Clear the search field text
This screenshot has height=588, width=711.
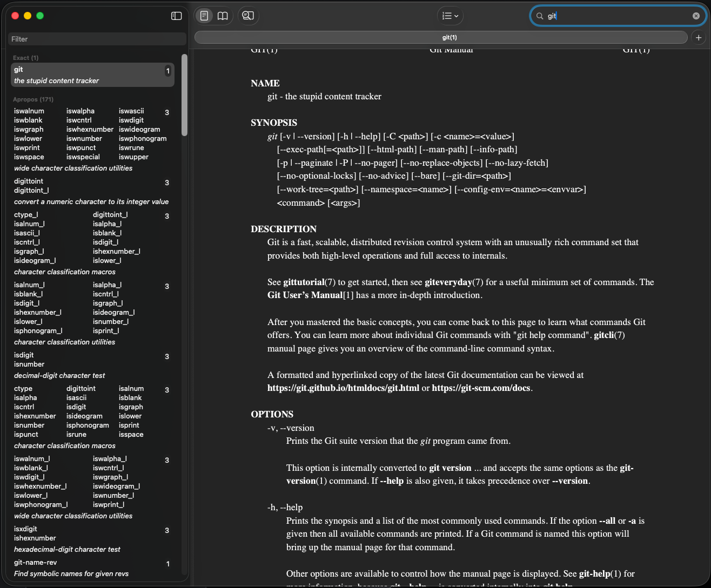click(x=696, y=16)
